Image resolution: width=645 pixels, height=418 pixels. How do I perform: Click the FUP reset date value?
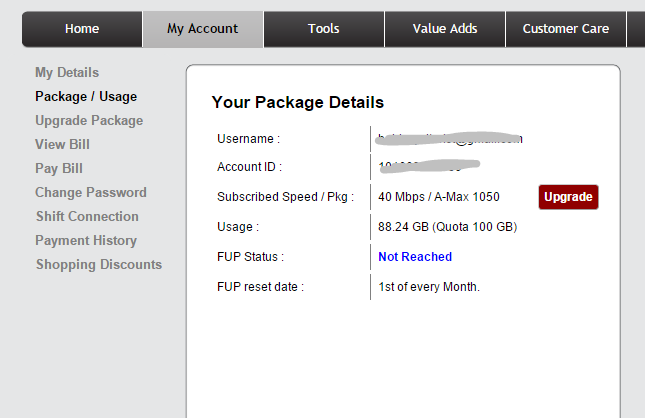(429, 287)
